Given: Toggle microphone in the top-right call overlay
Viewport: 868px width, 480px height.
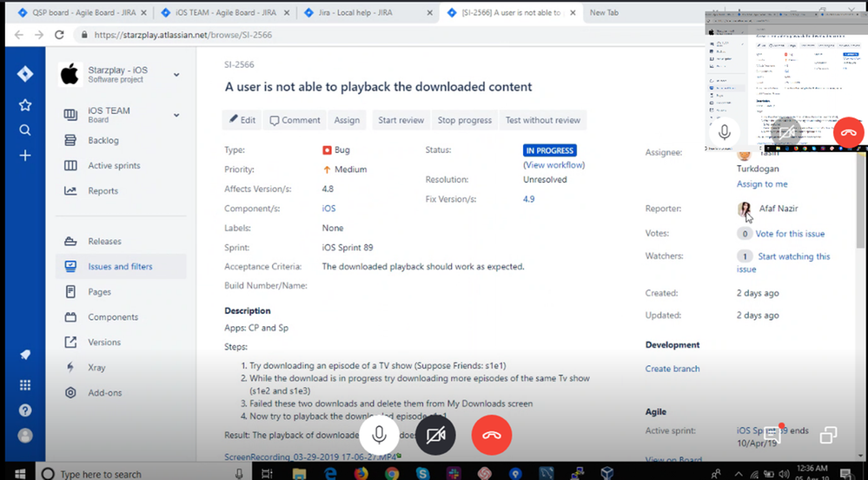Looking at the screenshot, I should [724, 132].
